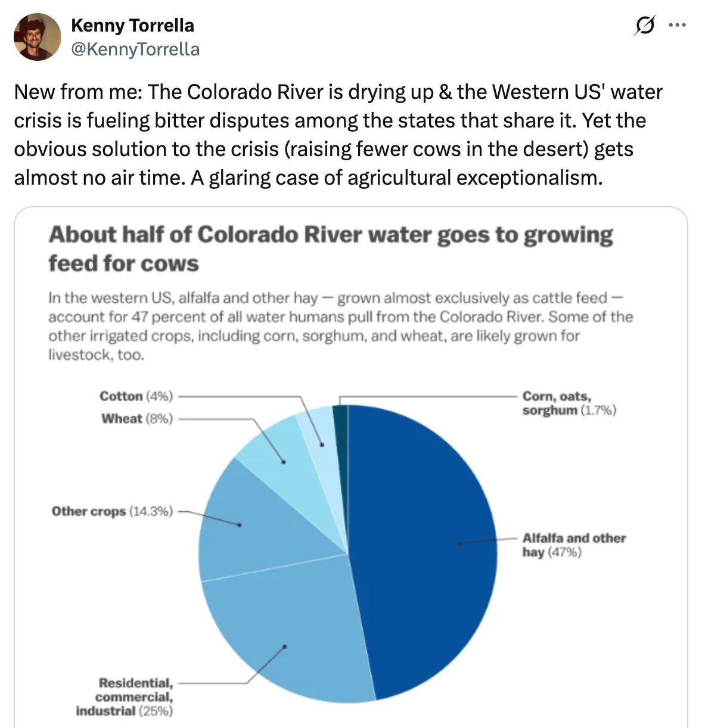Click the Cotton (4%) label
The height and width of the screenshot is (728, 702).
pos(136,396)
